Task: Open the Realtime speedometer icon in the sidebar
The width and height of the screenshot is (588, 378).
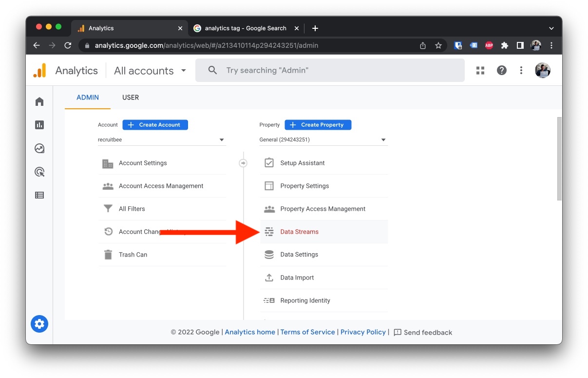Action: (x=39, y=148)
